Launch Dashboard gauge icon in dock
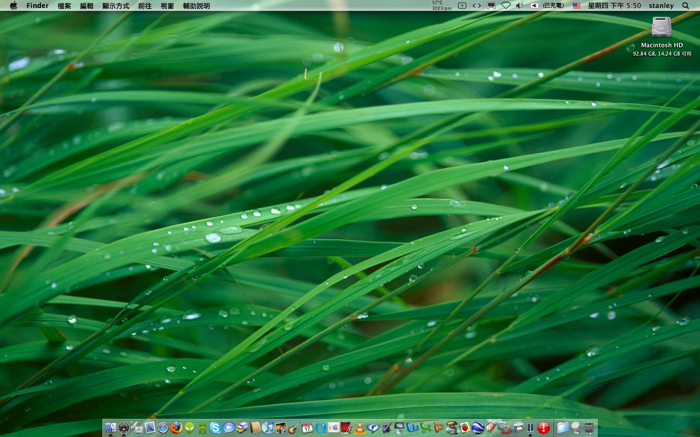The height and width of the screenshot is (437, 700). (x=124, y=428)
